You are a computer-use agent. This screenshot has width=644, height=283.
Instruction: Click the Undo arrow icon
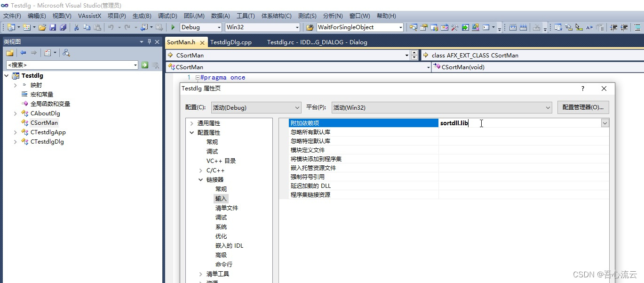111,27
